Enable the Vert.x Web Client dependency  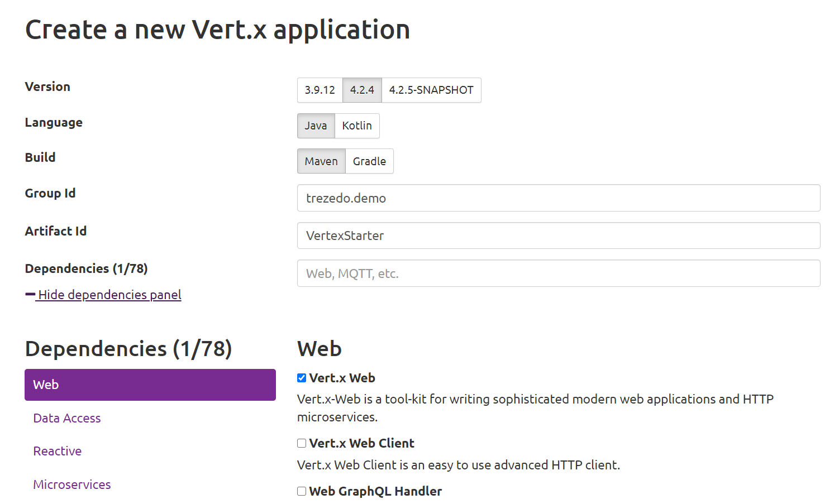click(x=301, y=443)
